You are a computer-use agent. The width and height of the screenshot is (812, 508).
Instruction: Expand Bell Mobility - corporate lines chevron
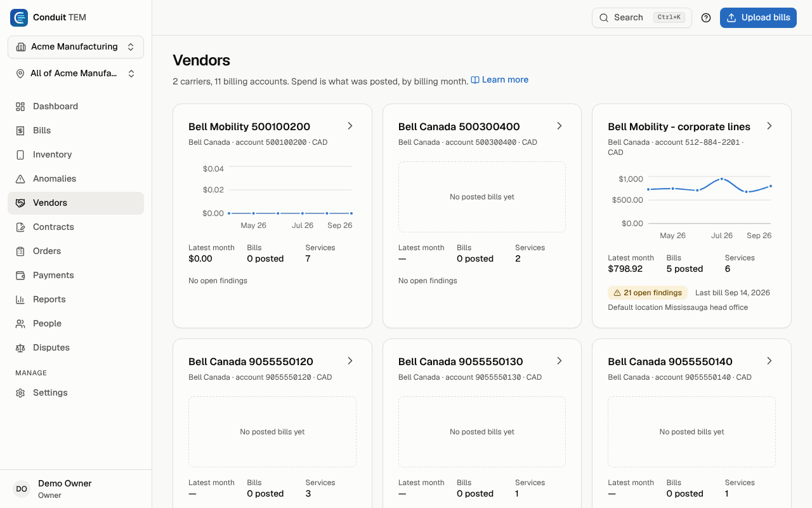tap(769, 126)
